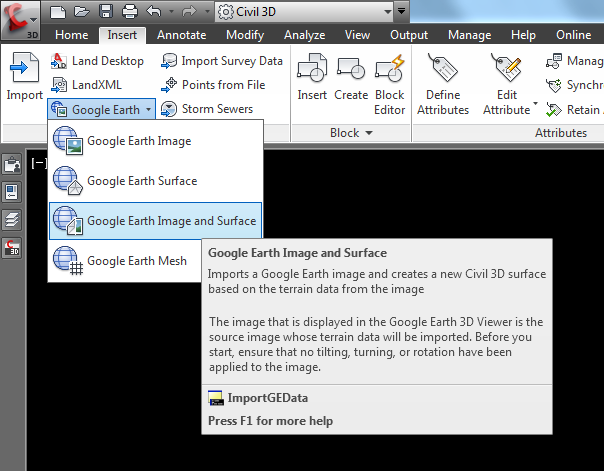Click the Create block button

351,77
